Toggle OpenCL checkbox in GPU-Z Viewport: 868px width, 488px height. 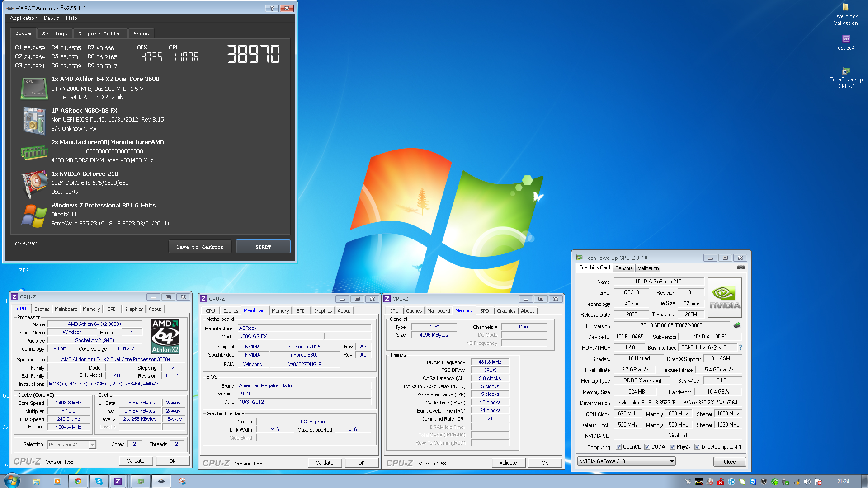click(x=618, y=447)
